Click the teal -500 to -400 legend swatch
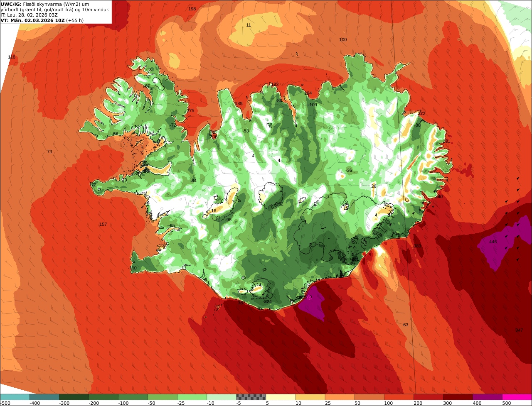The width and height of the screenshot is (532, 406). 15,397
